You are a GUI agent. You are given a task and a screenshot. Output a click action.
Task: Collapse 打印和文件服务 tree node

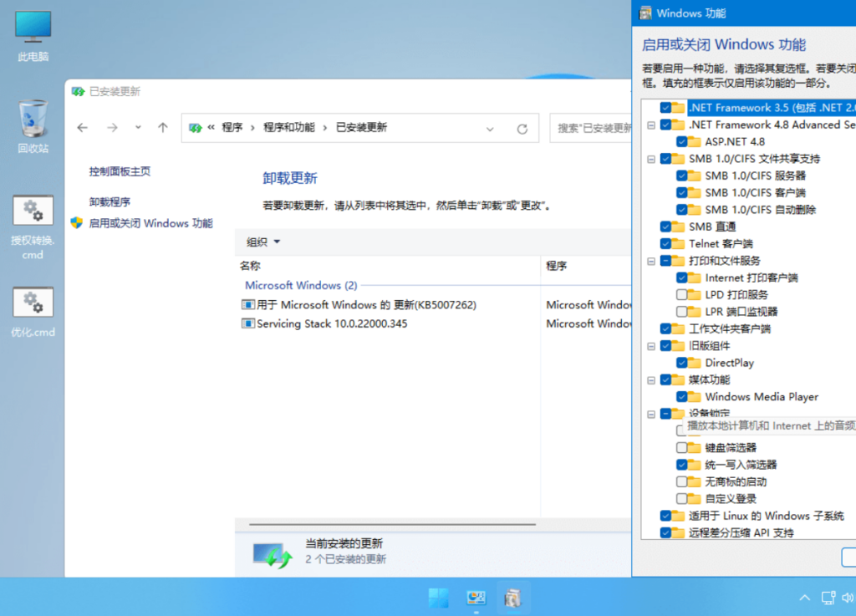tap(651, 262)
